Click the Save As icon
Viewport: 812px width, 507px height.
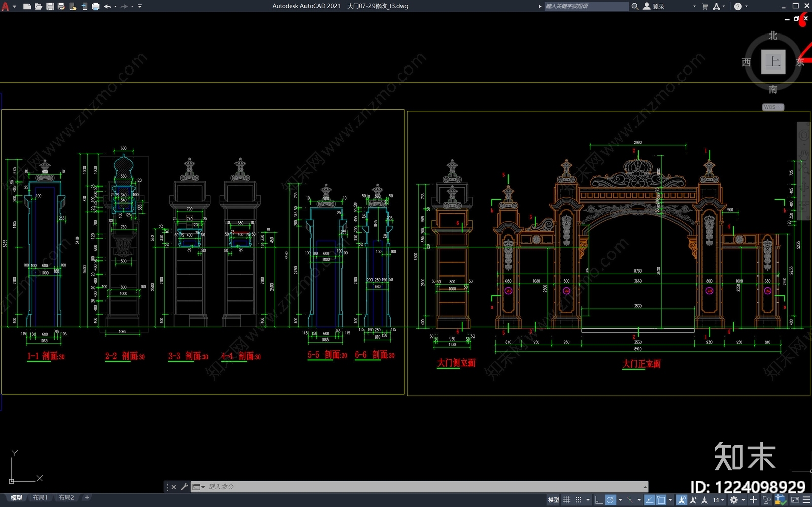pyautogui.click(x=61, y=6)
